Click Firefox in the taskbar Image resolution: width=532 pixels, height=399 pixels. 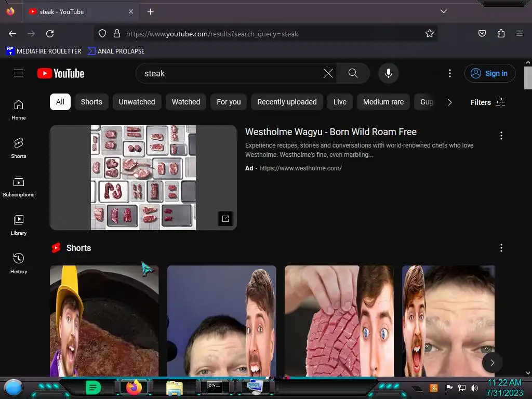(x=134, y=388)
